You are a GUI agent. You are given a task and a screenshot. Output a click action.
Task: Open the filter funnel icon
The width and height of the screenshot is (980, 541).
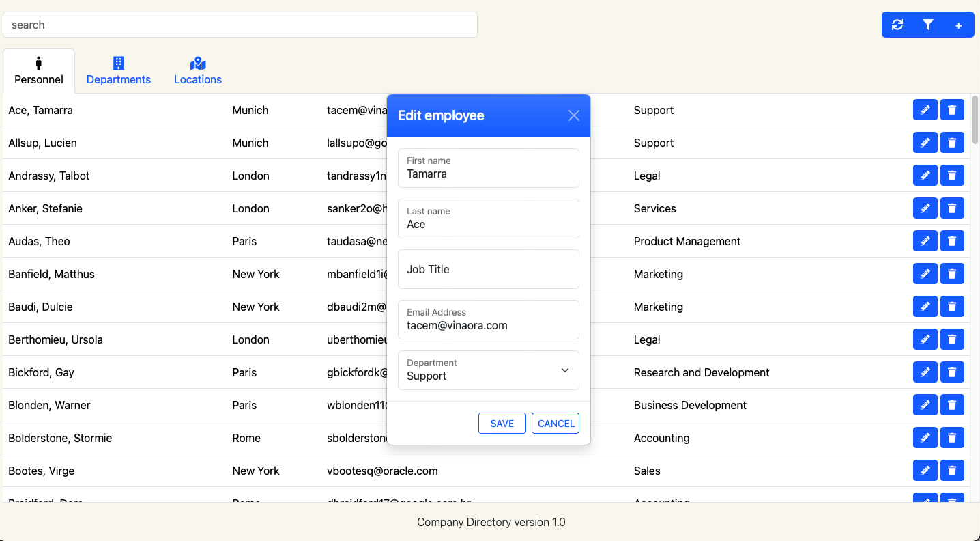pos(928,25)
